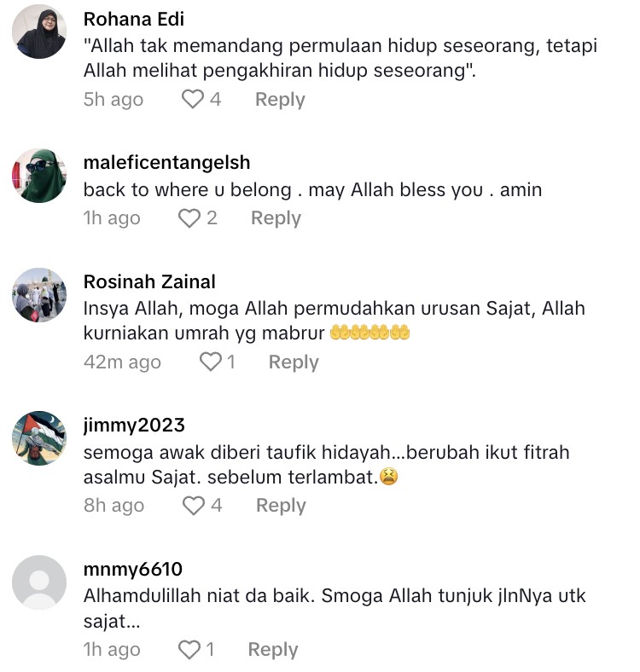Screen dimensions: 640x672
Task: Open mnmy6610's default gray avatar
Action: 39,582
